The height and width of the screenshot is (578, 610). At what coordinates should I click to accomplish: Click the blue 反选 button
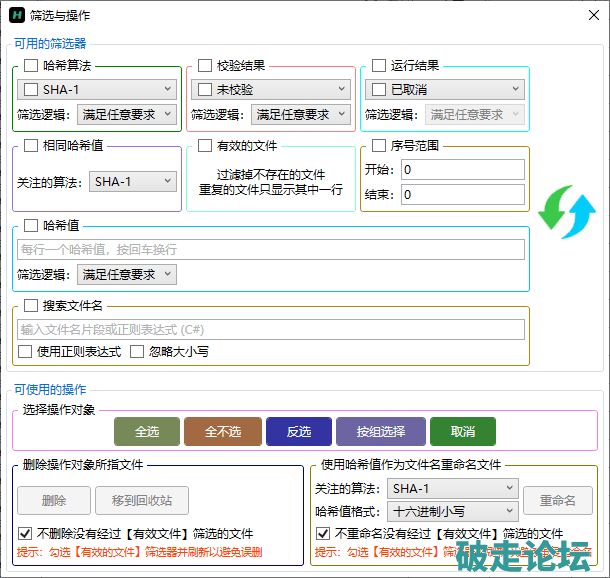coord(298,432)
